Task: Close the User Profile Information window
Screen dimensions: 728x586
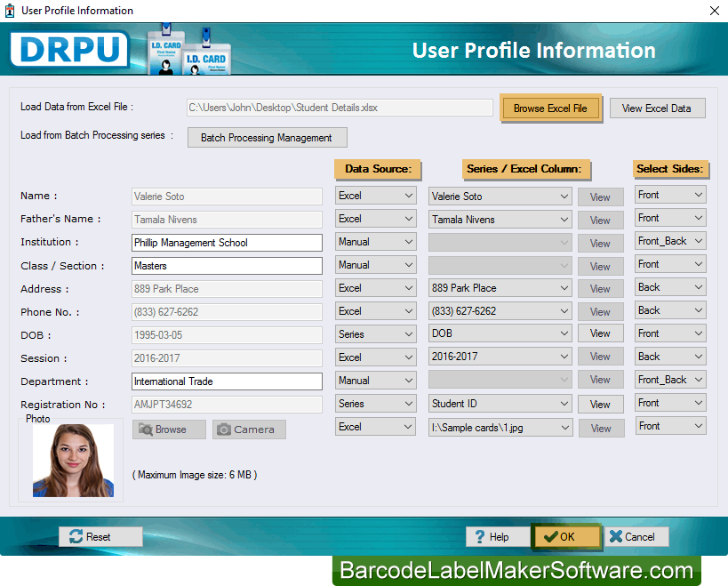Action: point(714,10)
